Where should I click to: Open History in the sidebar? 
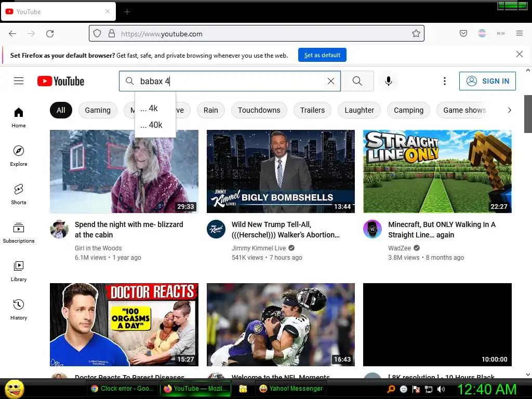pyautogui.click(x=19, y=310)
